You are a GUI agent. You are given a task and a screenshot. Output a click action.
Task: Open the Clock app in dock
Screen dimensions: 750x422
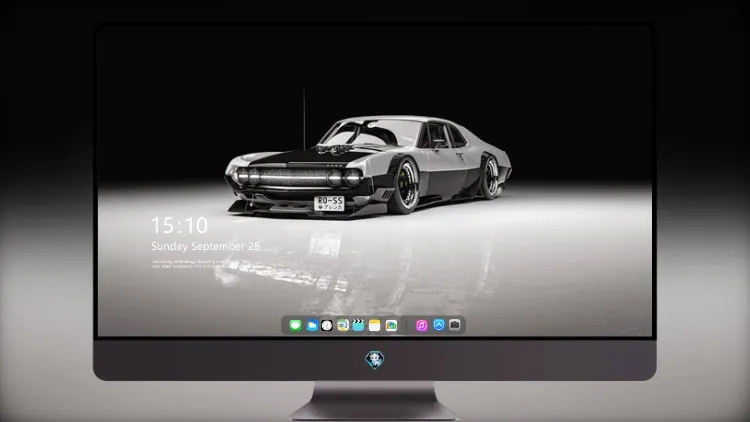coord(327,325)
